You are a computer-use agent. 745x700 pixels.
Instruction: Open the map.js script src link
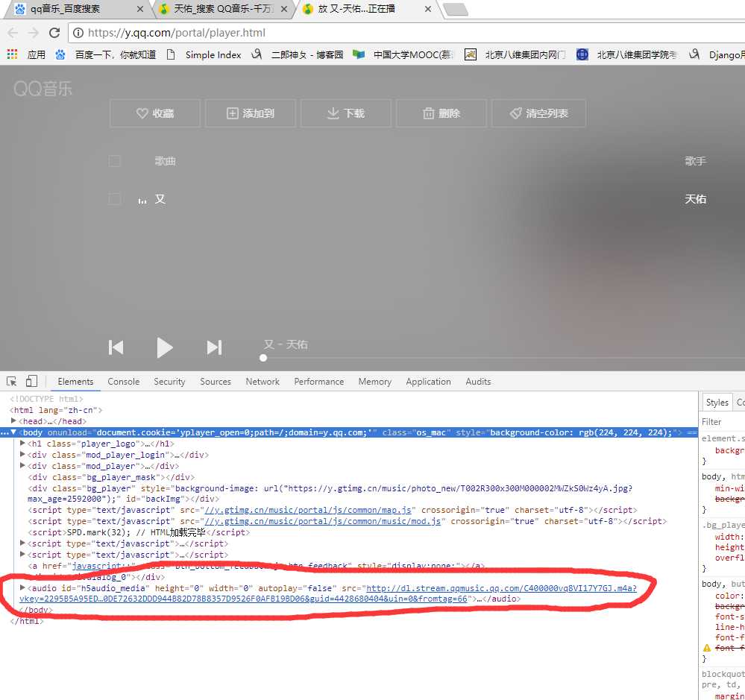308,510
